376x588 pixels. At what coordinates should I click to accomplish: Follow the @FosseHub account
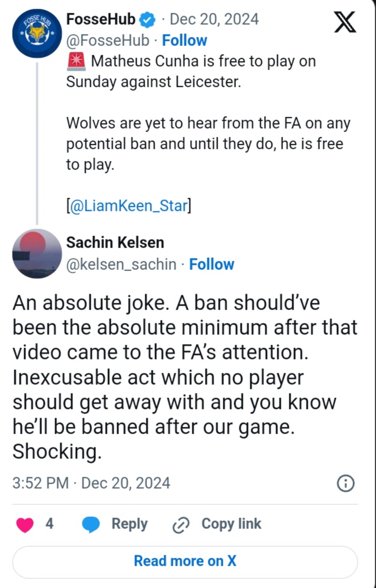(x=184, y=41)
